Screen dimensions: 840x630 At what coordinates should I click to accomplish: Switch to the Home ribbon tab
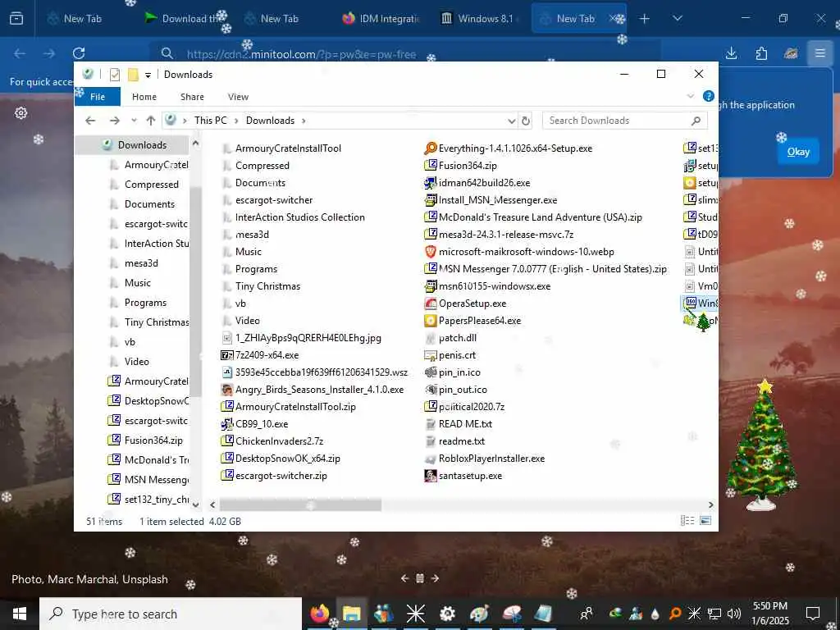tap(144, 97)
